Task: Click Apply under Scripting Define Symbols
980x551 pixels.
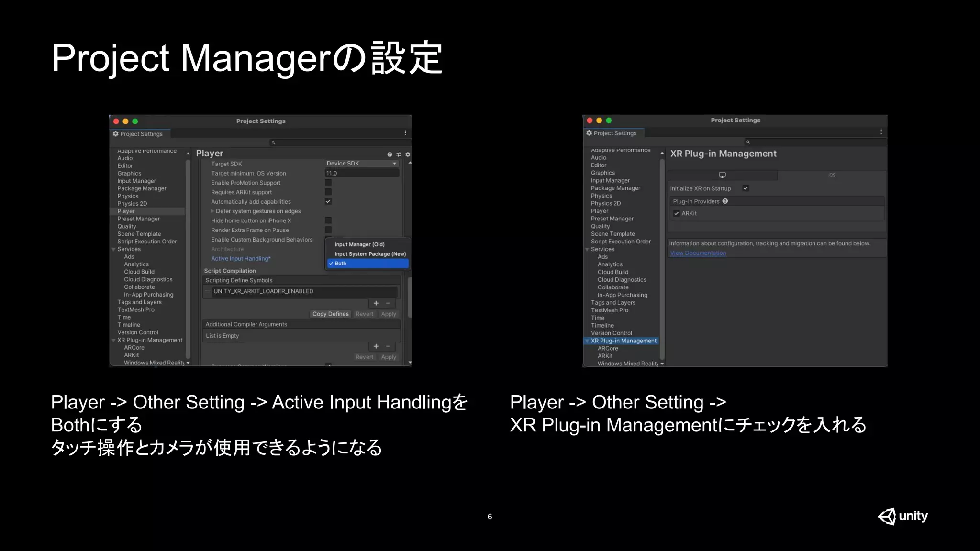Action: coord(389,314)
